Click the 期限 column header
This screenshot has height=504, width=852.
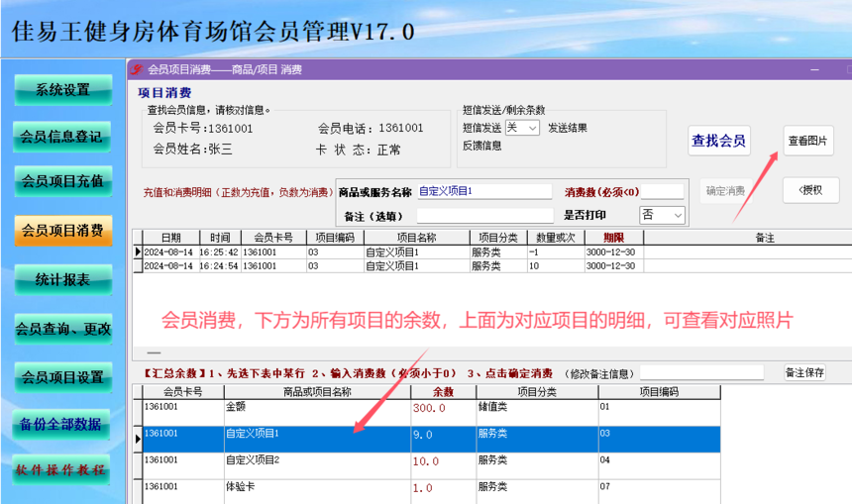(x=613, y=238)
